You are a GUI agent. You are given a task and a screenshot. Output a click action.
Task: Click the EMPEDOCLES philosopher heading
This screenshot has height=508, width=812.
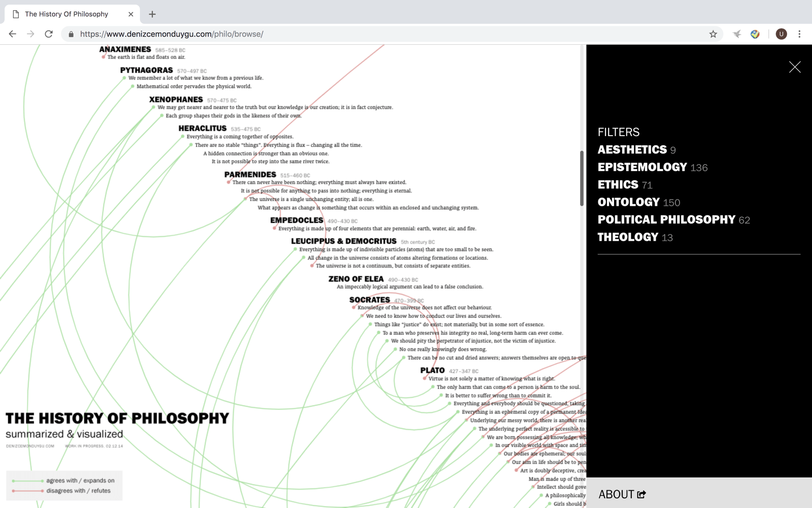coord(296,220)
